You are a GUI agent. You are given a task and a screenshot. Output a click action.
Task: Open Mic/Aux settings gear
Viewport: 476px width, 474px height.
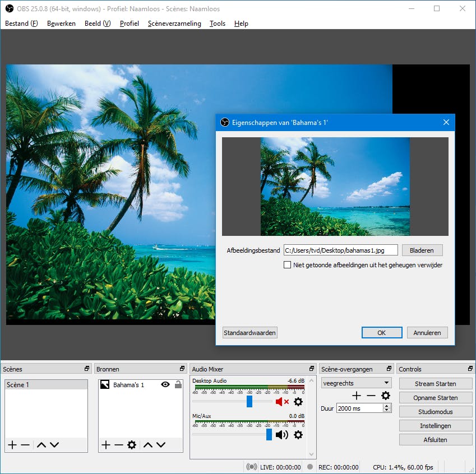(x=298, y=435)
